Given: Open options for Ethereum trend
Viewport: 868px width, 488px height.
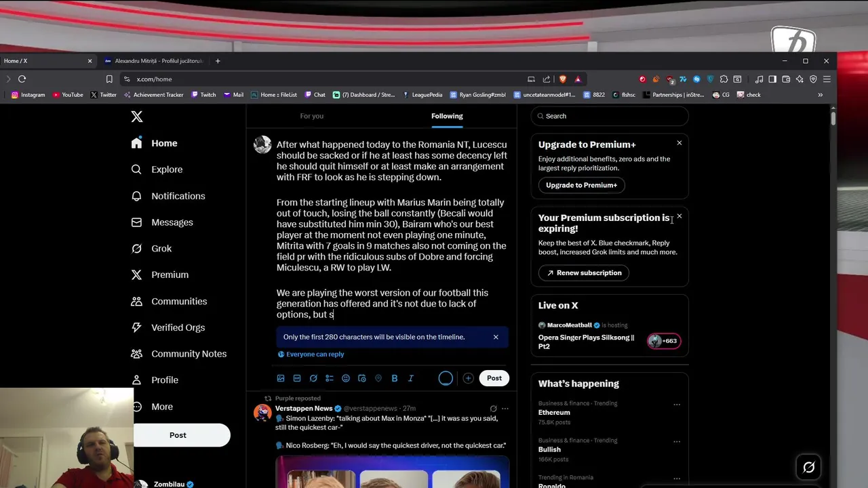Looking at the screenshot, I should [677, 405].
